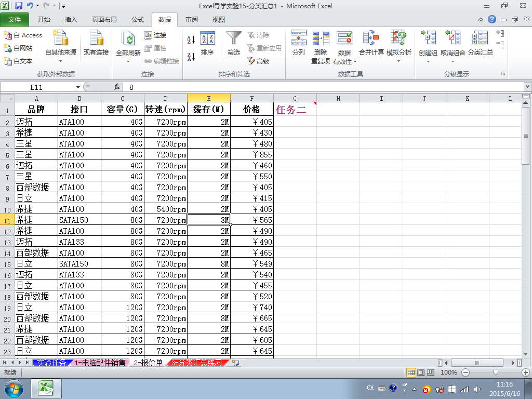Click the Hide Detail outline icon
The height and width of the screenshot is (399, 532).
pyautogui.click(x=500, y=45)
